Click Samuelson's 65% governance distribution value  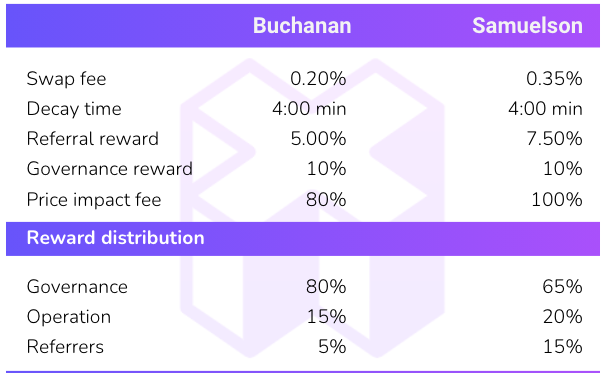tap(562, 287)
